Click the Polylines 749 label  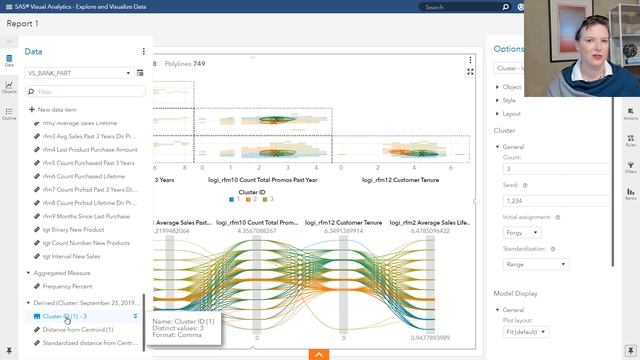coord(185,64)
